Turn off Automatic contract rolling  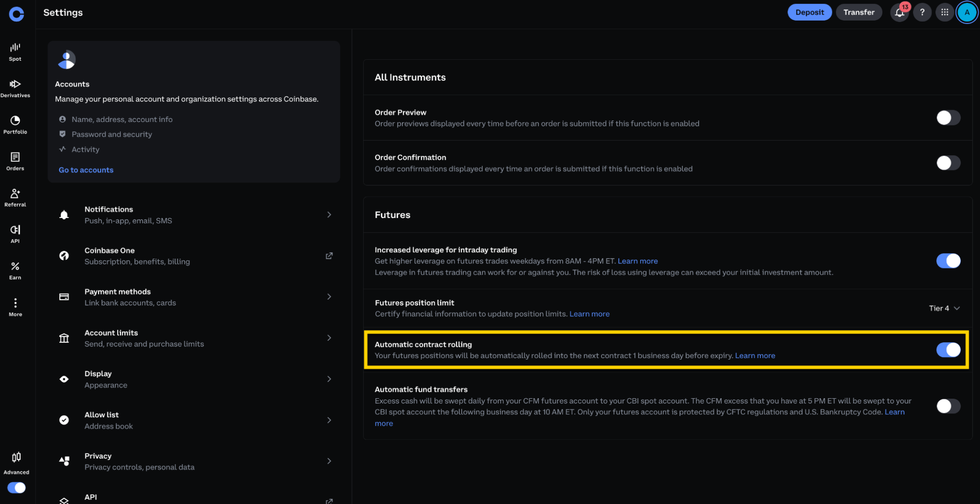pos(948,350)
